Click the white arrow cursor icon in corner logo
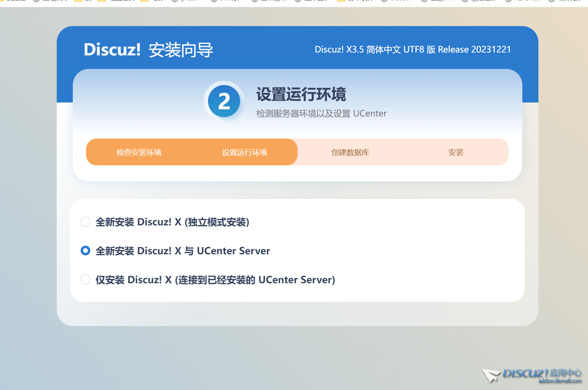 [x=491, y=375]
